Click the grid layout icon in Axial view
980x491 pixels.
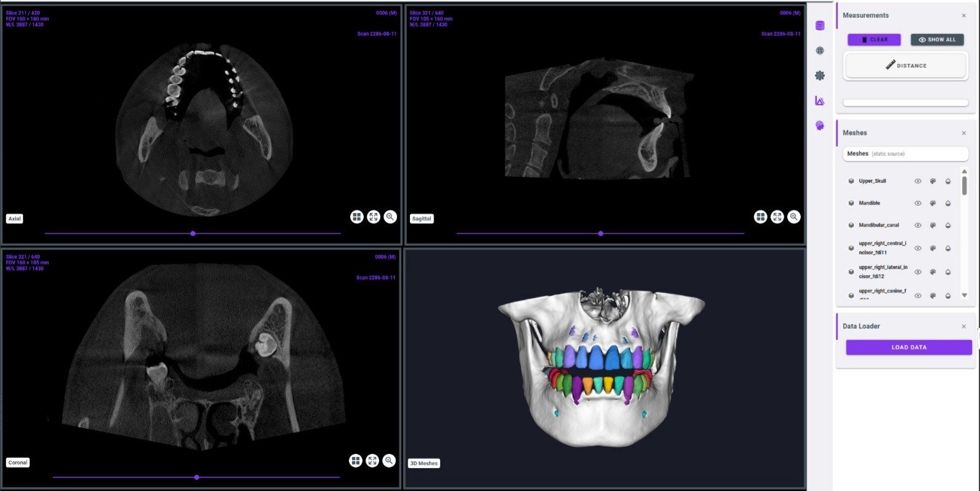click(x=357, y=217)
